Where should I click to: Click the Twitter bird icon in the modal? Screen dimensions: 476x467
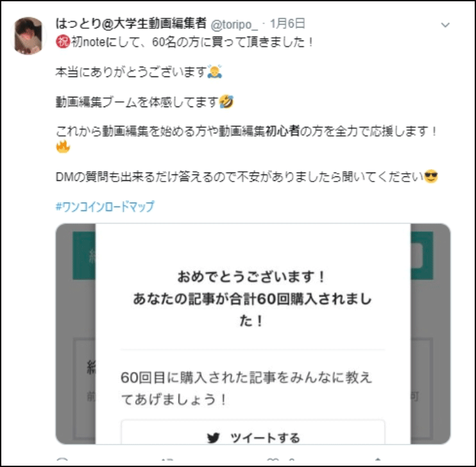(213, 438)
